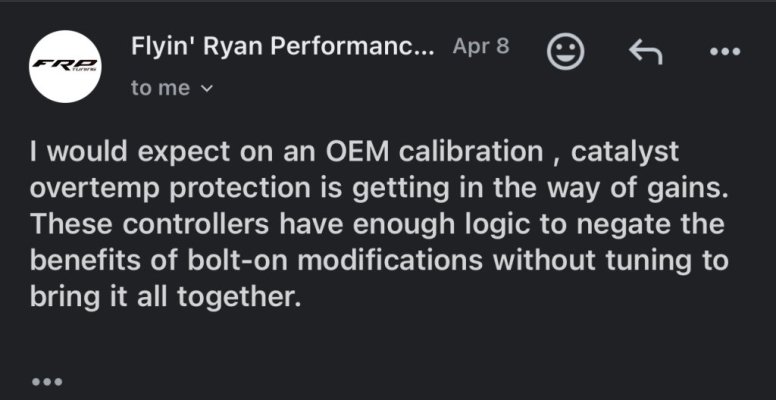
Task: Select the 'to me' recipient label
Action: pos(160,88)
